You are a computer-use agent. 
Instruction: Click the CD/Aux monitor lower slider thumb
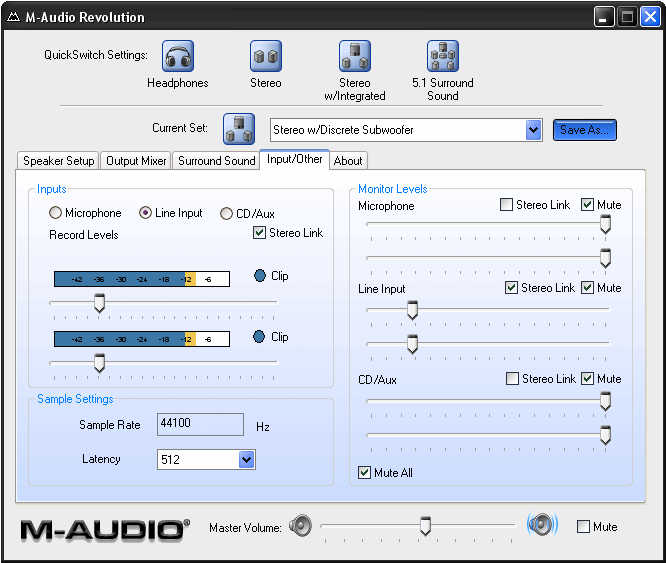(x=605, y=436)
